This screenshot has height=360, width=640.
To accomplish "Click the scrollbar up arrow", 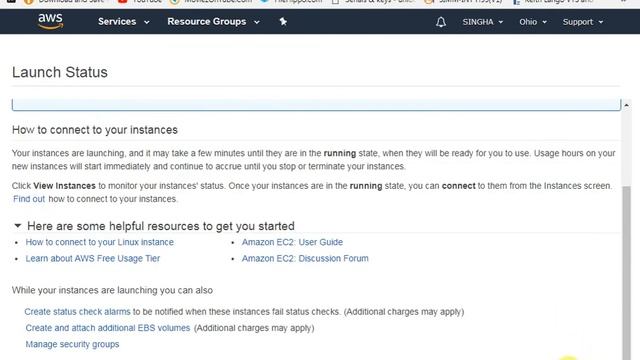I will (x=626, y=105).
